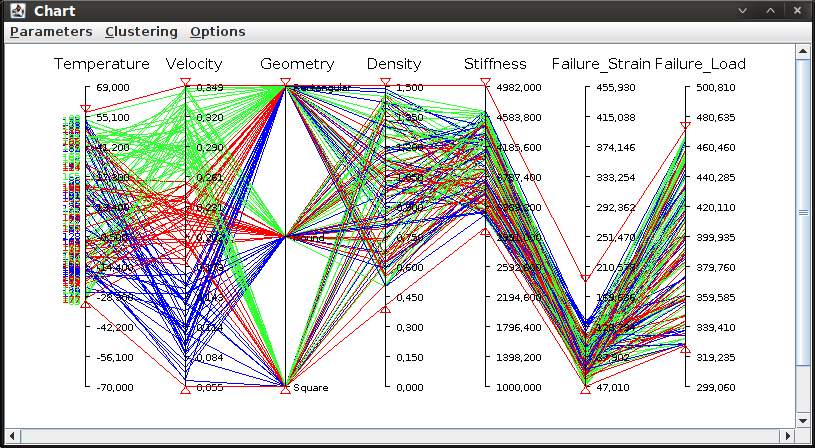The image size is (815, 448).
Task: Select the Failure_Strain lower filter triangle
Action: 585,390
